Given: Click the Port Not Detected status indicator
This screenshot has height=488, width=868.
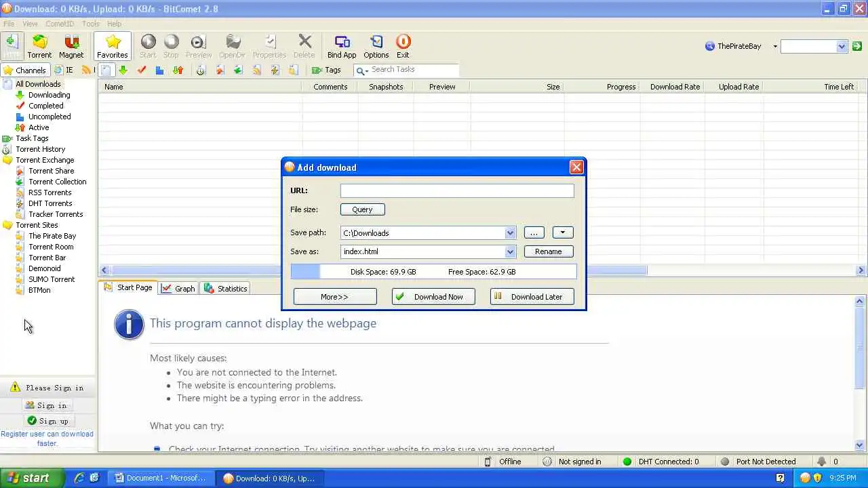Looking at the screenshot, I should (725, 462).
